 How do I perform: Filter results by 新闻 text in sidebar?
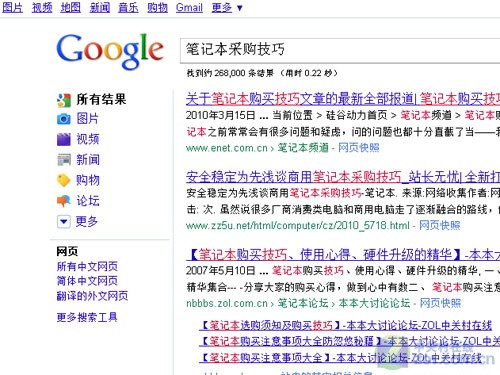click(x=88, y=160)
